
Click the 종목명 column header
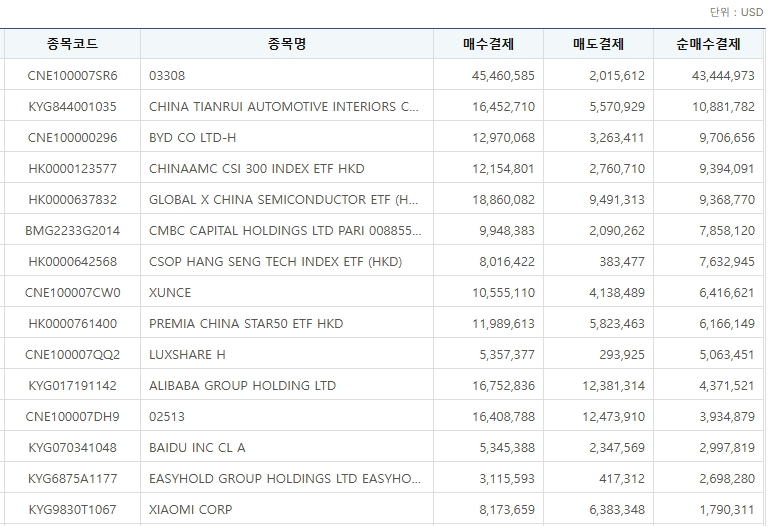pos(287,44)
